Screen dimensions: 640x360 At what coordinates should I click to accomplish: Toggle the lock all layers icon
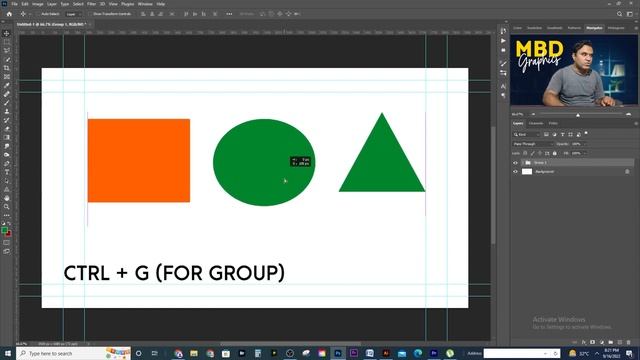[554, 153]
